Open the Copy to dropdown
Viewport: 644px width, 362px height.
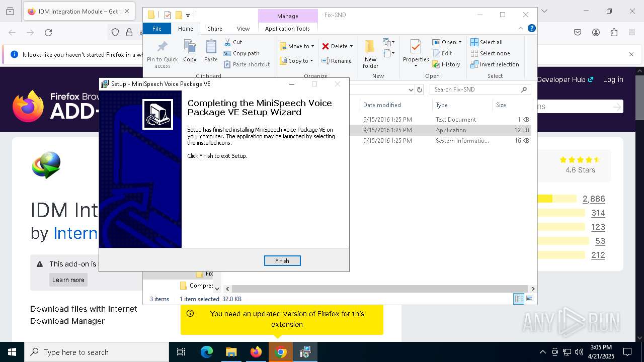tap(296, 61)
